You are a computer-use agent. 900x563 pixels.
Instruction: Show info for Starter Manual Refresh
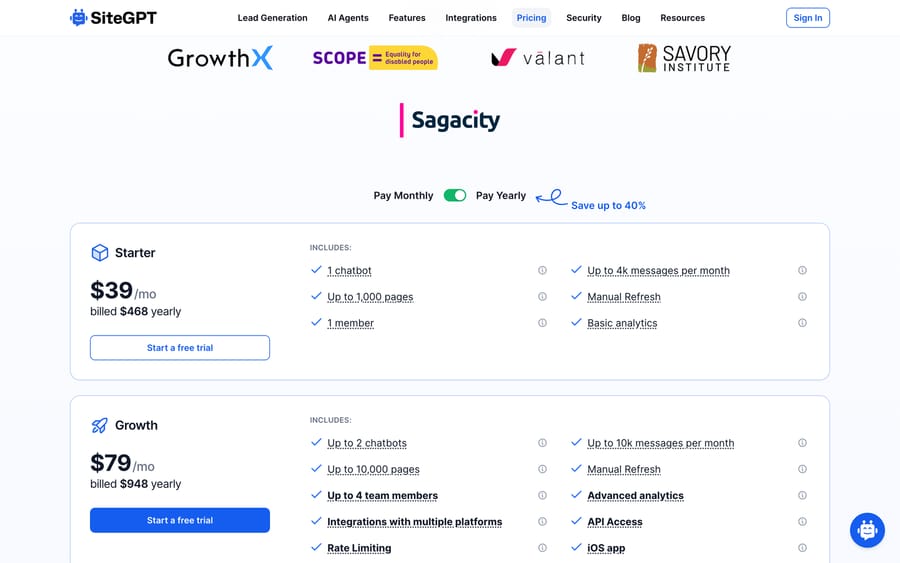(802, 297)
